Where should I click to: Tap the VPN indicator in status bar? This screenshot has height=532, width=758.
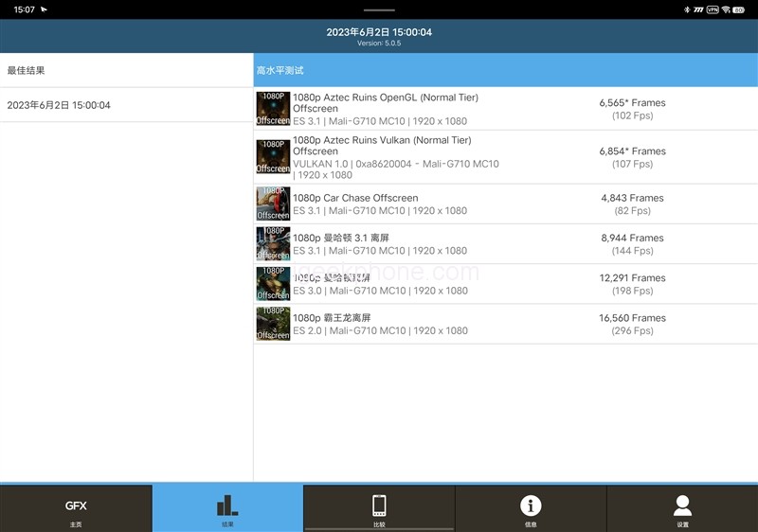click(x=713, y=9)
